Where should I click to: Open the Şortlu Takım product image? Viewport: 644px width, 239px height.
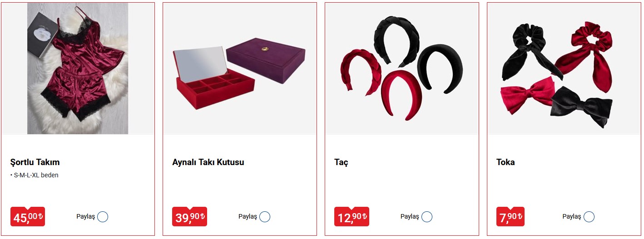(x=78, y=68)
